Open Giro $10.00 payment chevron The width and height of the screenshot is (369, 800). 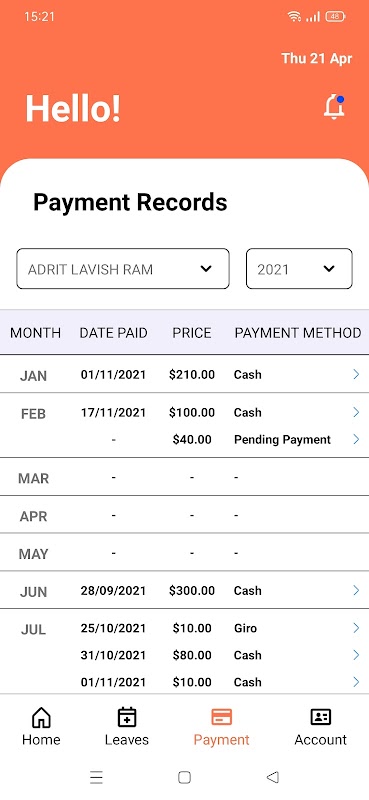(x=356, y=628)
